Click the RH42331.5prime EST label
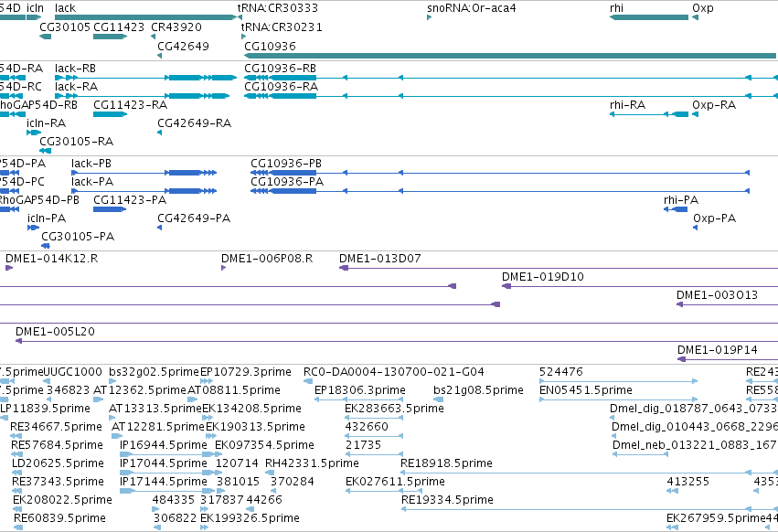 tap(312, 463)
